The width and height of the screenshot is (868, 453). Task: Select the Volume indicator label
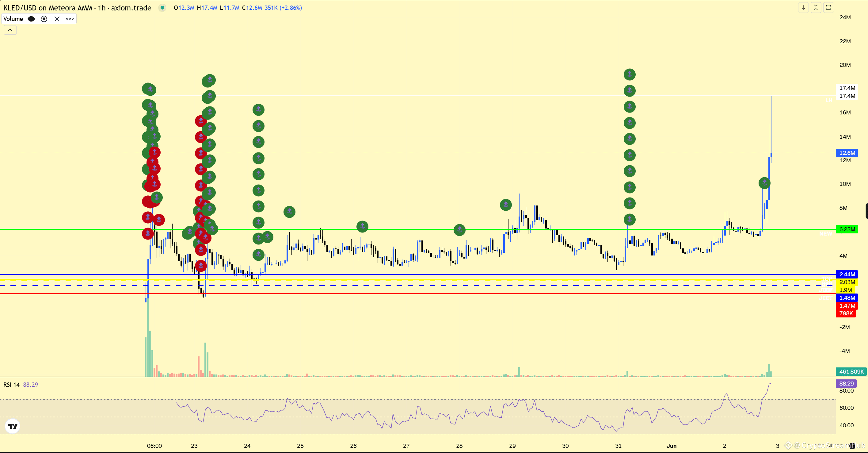[13, 19]
